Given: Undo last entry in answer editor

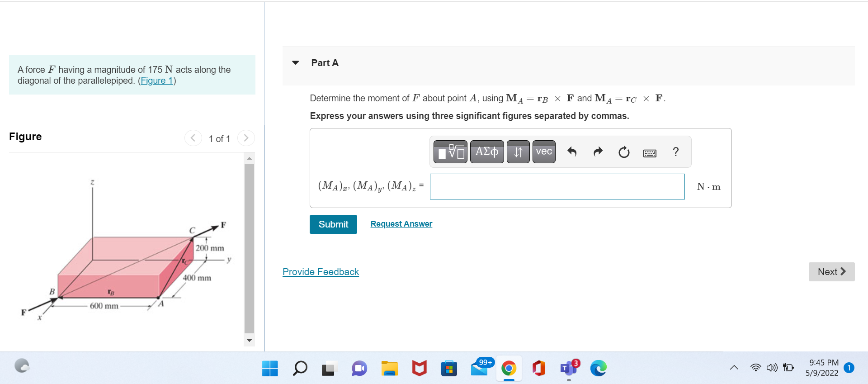Looking at the screenshot, I should click(x=572, y=152).
